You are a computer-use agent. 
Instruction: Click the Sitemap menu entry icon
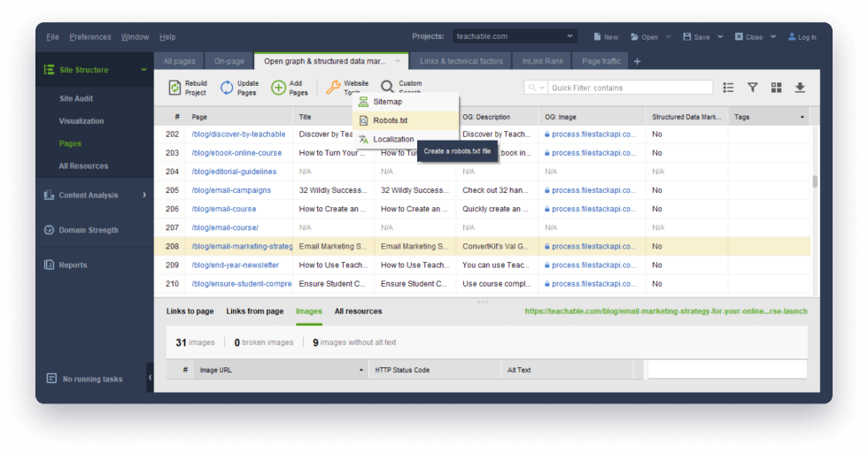tap(363, 102)
